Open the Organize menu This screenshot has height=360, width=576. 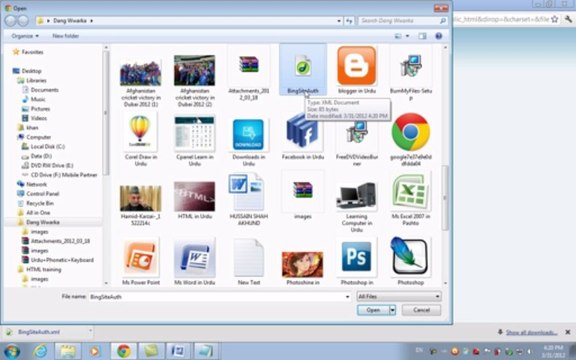[x=25, y=36]
